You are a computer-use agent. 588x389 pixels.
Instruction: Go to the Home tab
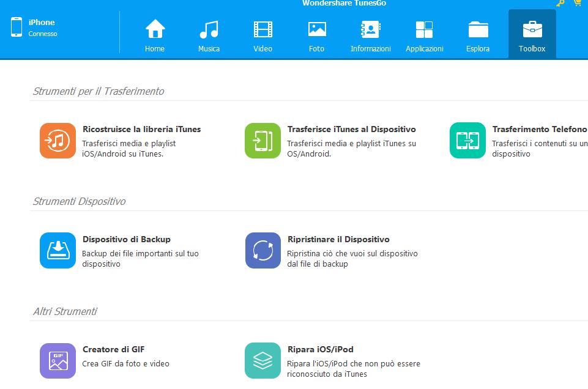pyautogui.click(x=155, y=35)
